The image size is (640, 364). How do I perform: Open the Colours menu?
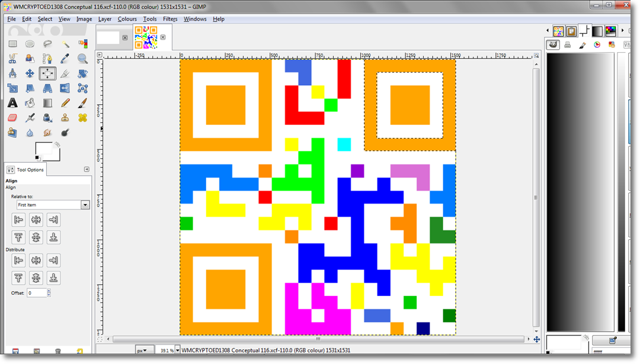click(127, 19)
